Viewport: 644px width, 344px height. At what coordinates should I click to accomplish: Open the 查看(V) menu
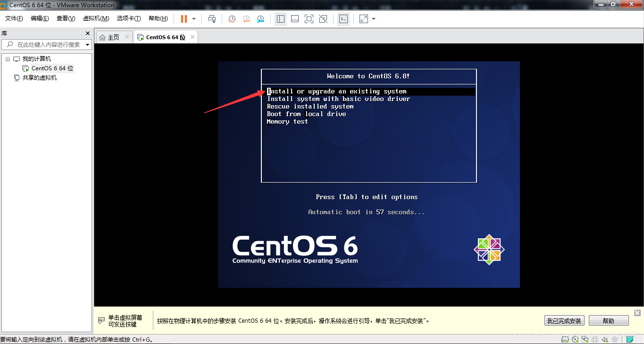coord(66,18)
